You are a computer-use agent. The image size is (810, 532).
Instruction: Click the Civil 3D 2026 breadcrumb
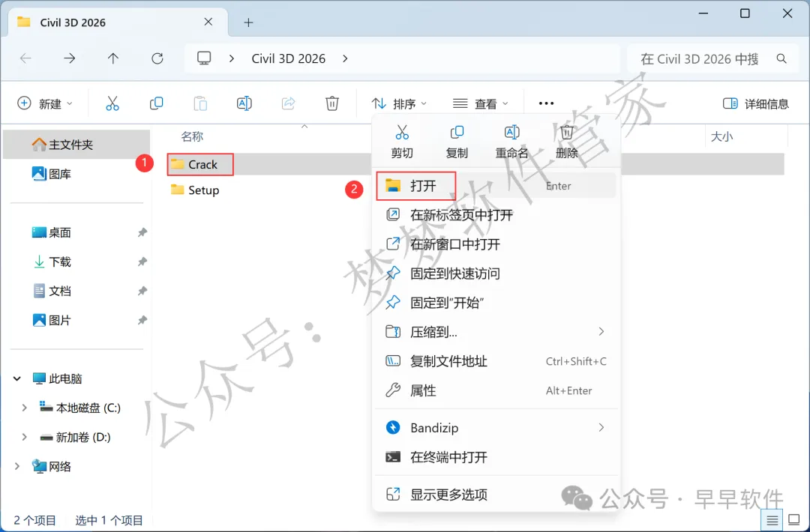point(288,59)
